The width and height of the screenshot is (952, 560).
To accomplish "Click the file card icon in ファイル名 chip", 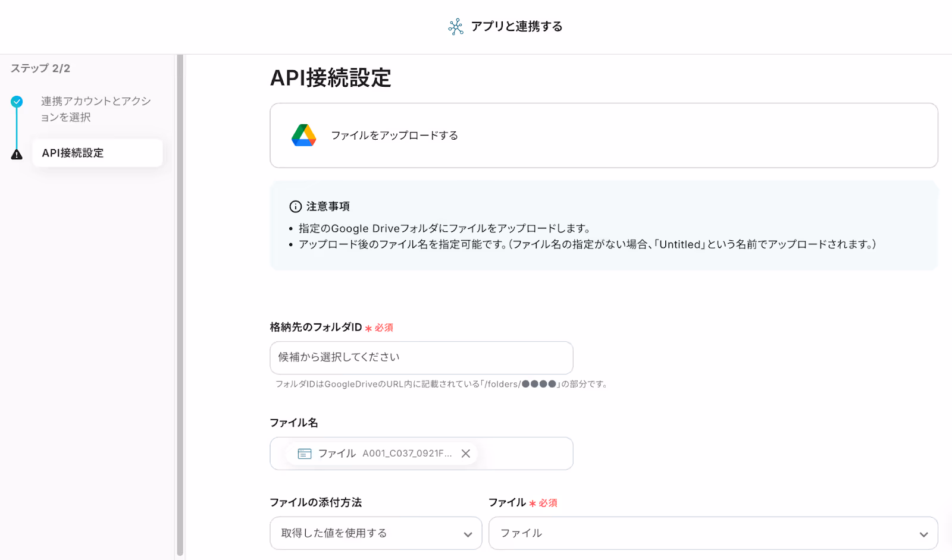I will click(305, 454).
